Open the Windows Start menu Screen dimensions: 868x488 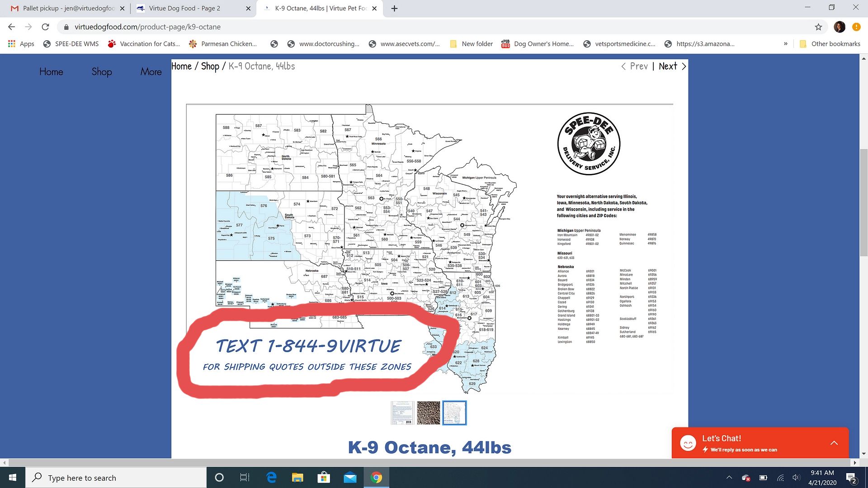click(13, 478)
